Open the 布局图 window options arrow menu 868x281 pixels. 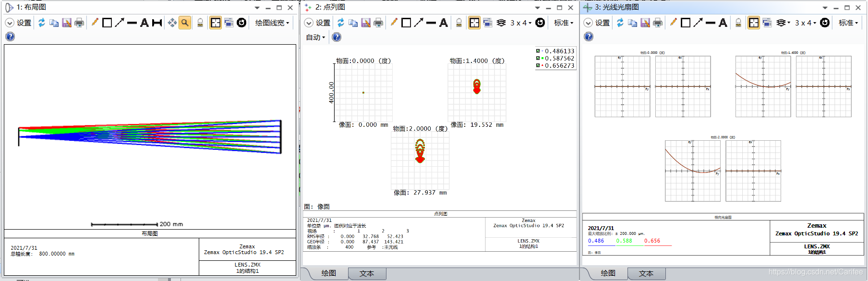(x=257, y=8)
